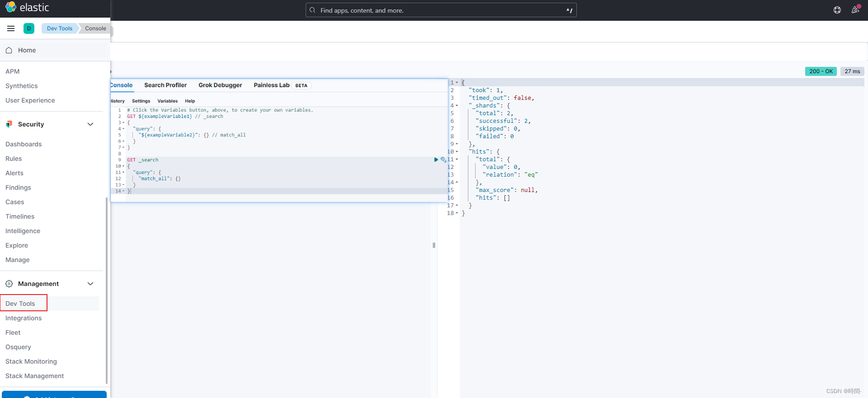This screenshot has width=868, height=398.
Task: Open Synthetics from sidebar
Action: (21, 86)
